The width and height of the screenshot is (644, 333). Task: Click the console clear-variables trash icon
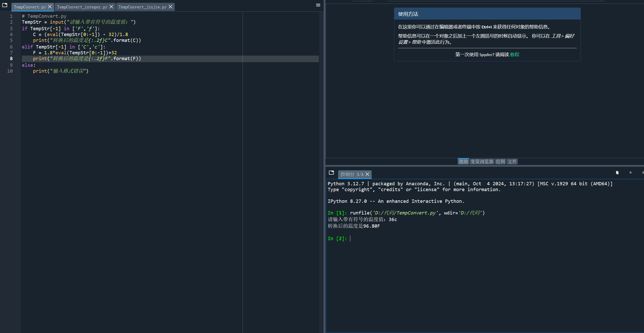617,173
